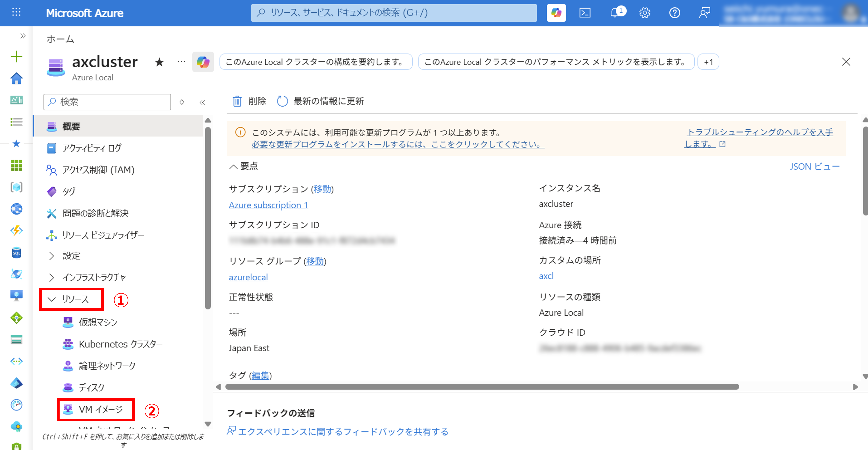Expand the far-left portal sidebar
The image size is (868, 450).
(x=23, y=36)
